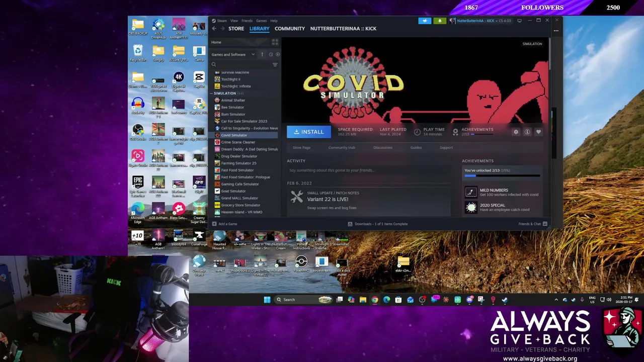
Task: Click Friends & Chat icon in Steam
Action: pyautogui.click(x=545, y=224)
